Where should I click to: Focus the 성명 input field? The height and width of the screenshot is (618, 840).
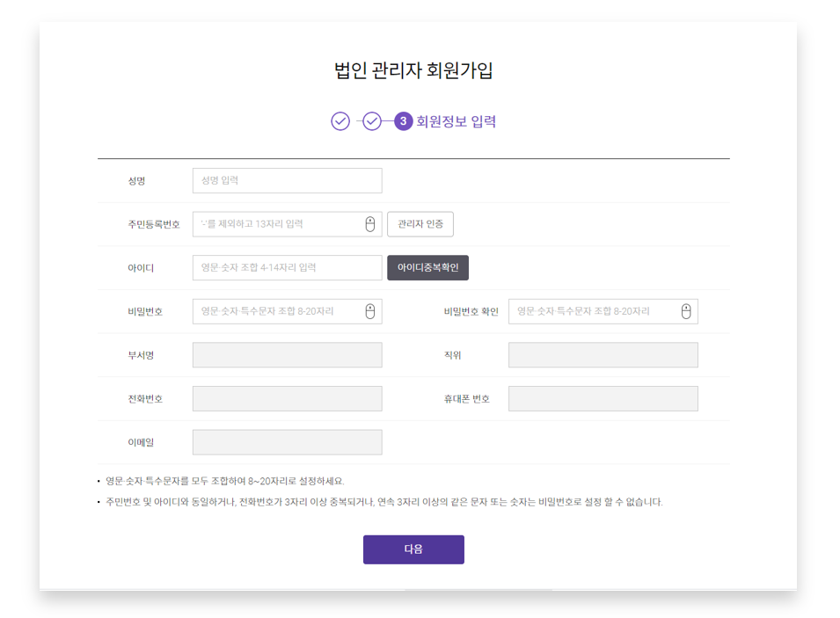click(287, 181)
